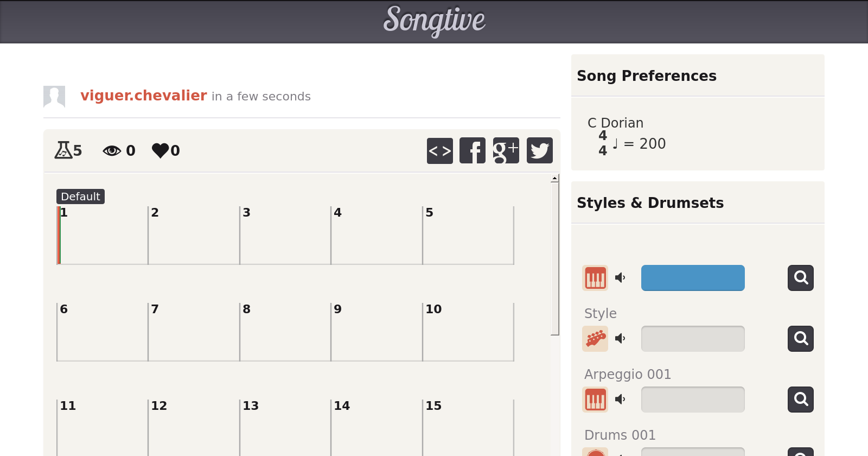Share the song on Google Plus
The image size is (868, 456).
506,150
